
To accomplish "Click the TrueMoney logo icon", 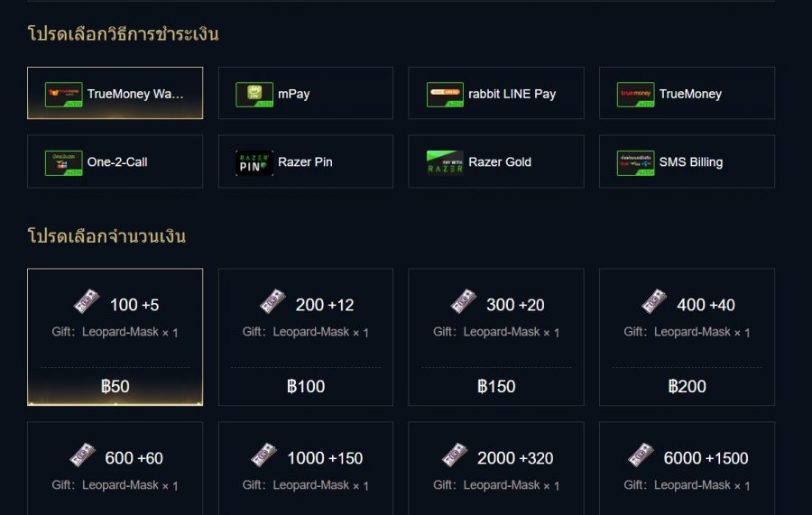I will pyautogui.click(x=635, y=94).
